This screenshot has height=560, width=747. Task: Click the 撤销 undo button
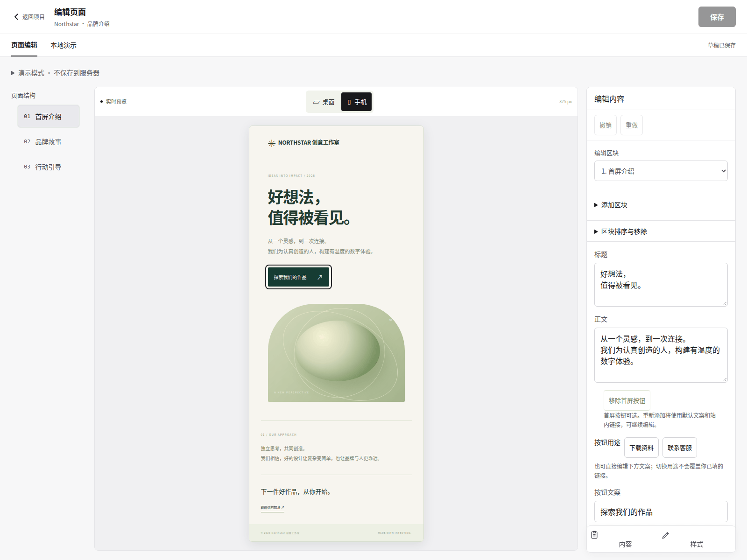click(606, 125)
